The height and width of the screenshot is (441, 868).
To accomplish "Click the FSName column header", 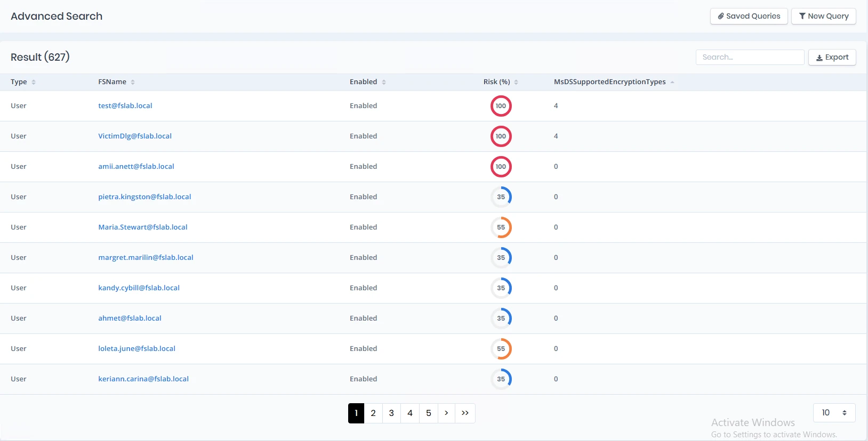I will coord(112,82).
